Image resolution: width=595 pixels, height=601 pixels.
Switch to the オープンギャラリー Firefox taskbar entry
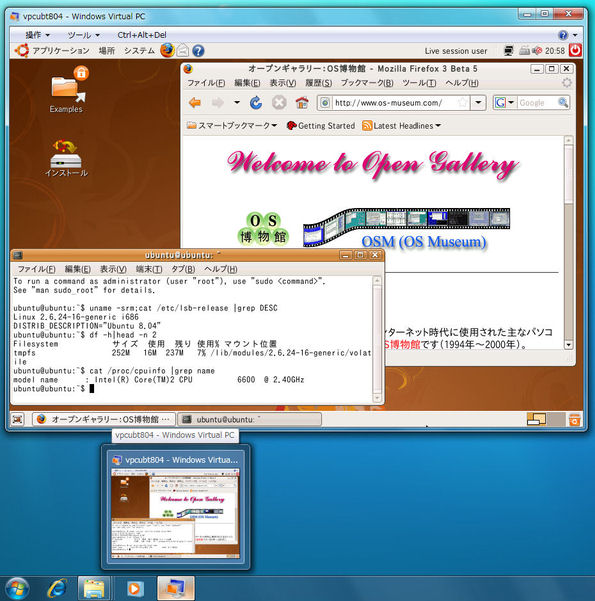point(104,419)
